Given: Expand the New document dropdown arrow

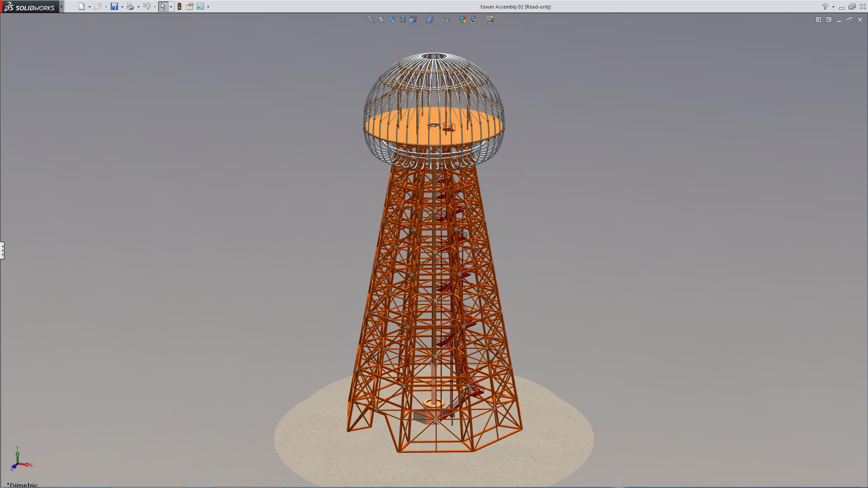Looking at the screenshot, I should [x=90, y=7].
